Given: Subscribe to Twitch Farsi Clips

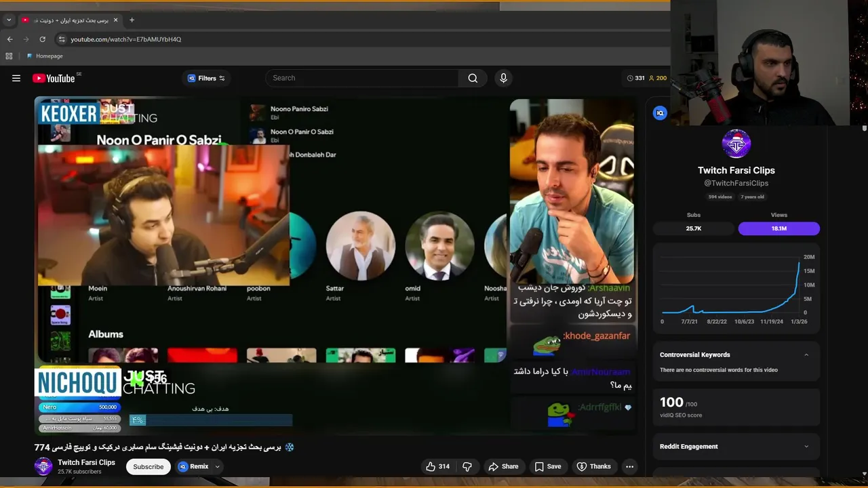Looking at the screenshot, I should coord(148,466).
